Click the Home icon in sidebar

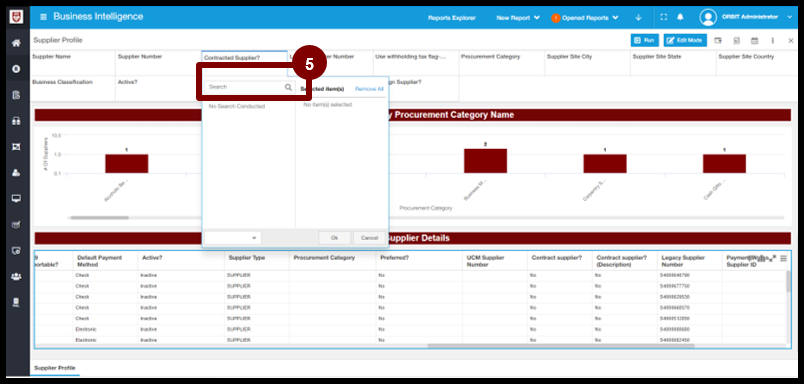[x=16, y=43]
